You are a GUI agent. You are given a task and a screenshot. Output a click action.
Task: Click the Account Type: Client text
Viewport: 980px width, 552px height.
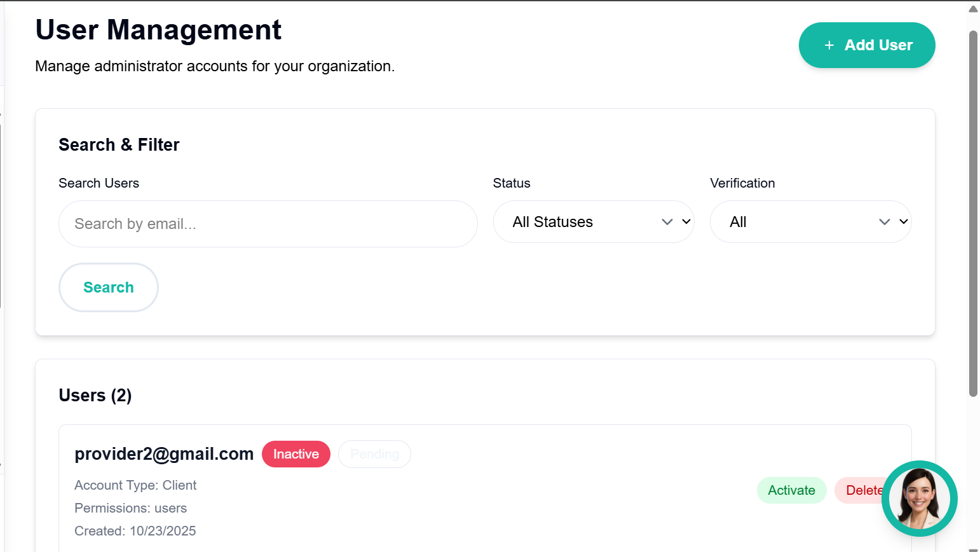coord(135,485)
